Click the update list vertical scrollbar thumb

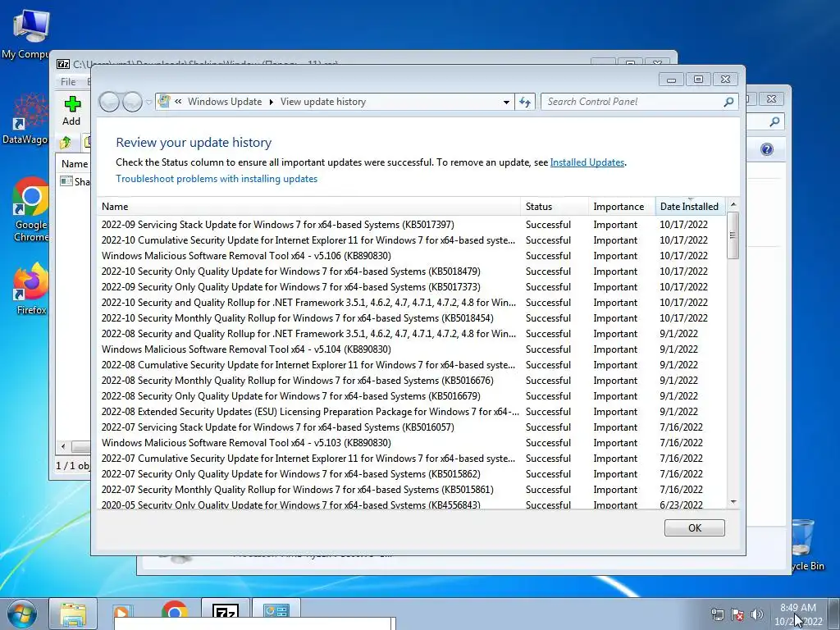[733, 235]
